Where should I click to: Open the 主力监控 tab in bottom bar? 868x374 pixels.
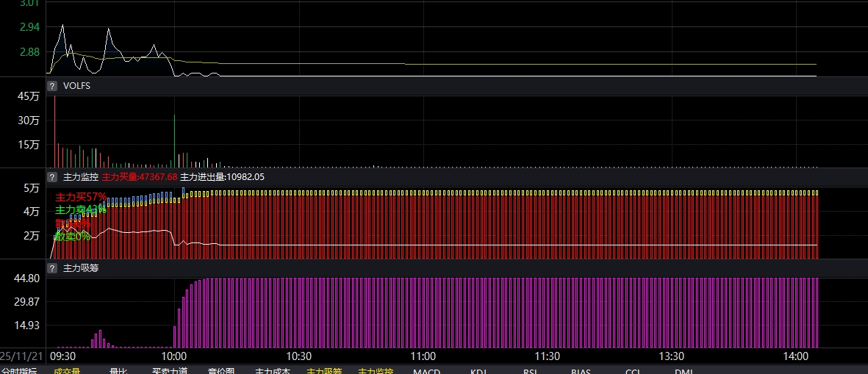pos(376,371)
